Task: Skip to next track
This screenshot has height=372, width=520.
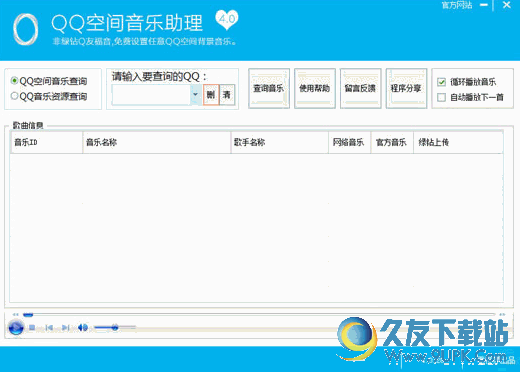Action: tap(66, 328)
